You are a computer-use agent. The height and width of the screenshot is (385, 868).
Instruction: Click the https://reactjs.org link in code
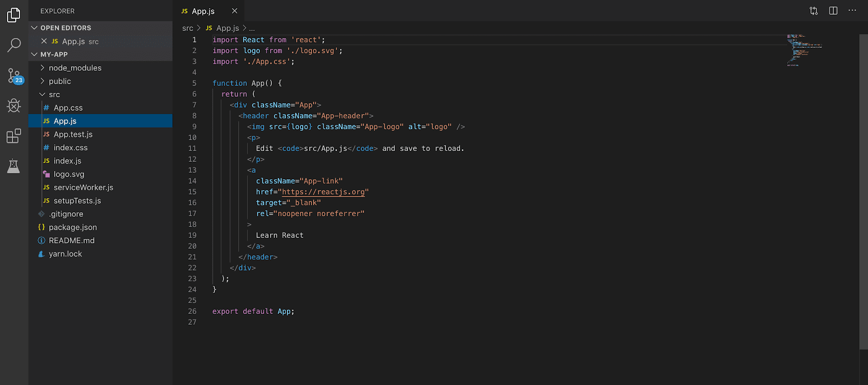[x=323, y=192]
